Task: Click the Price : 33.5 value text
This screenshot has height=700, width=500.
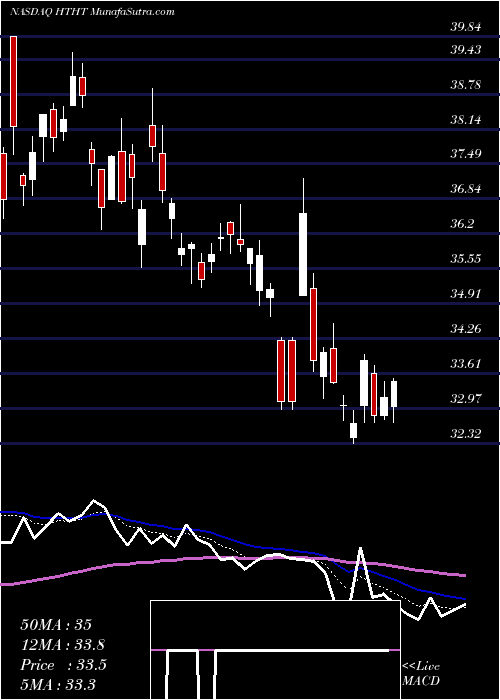Action: 63,665
